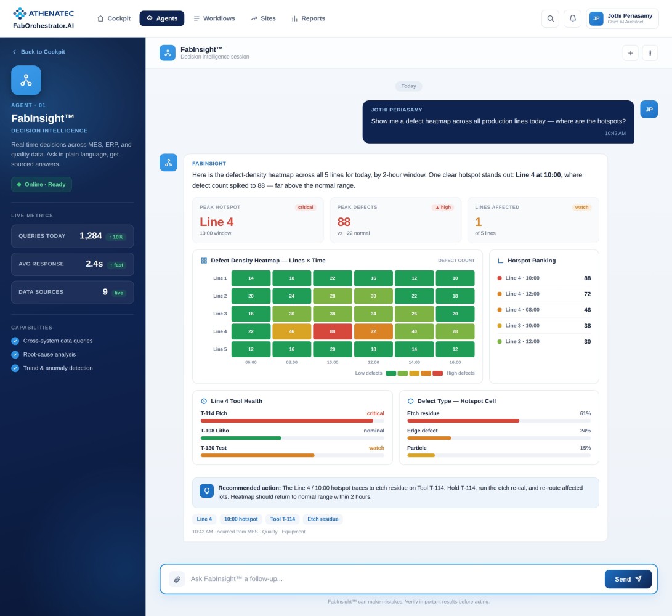The image size is (672, 616).
Task: Start new session with plus icon
Action: coord(631,53)
